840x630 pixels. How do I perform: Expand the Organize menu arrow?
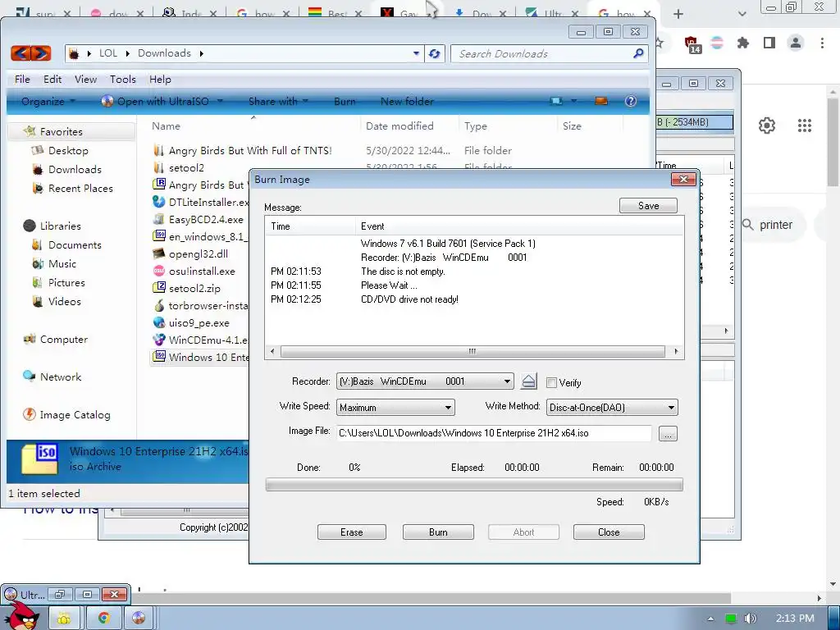72,101
